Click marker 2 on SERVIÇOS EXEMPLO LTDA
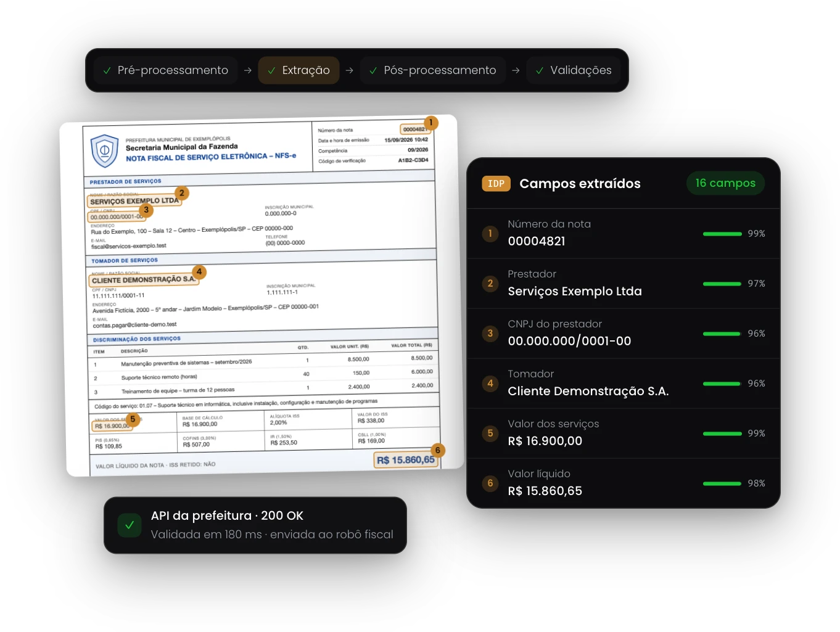 point(181,193)
